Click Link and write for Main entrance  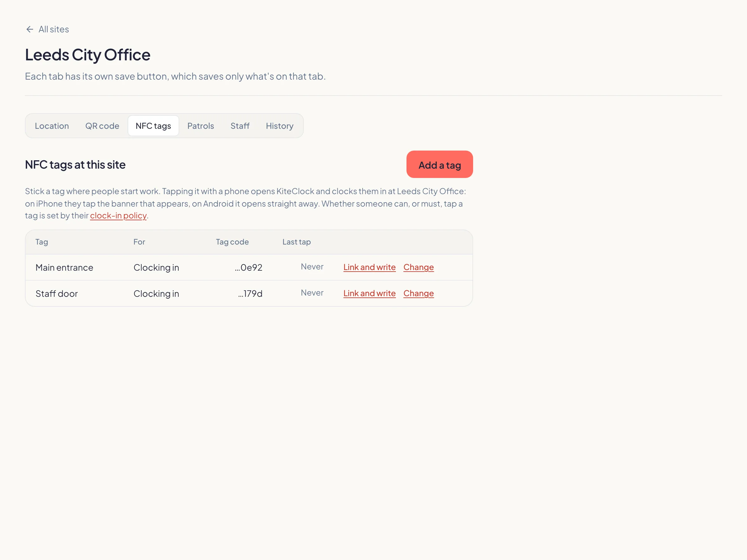click(x=369, y=267)
